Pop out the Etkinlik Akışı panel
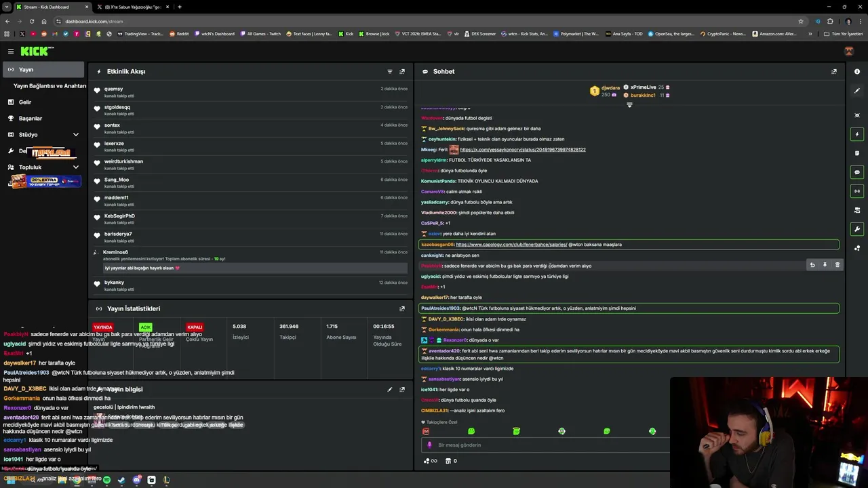 click(402, 71)
